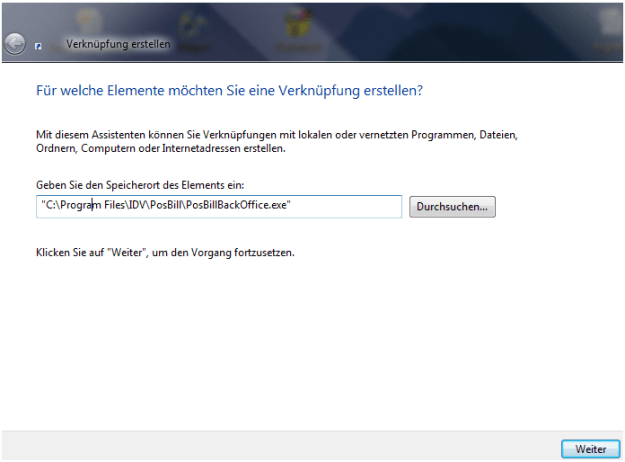Click the text 'Klicken Sie auf "Weiter"...'
This screenshot has width=625, height=462.
(165, 253)
